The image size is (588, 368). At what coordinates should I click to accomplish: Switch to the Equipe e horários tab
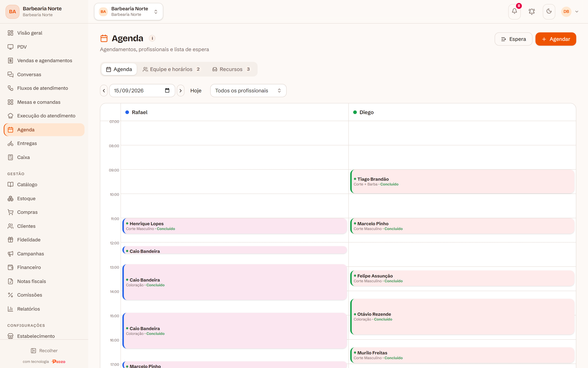172,69
